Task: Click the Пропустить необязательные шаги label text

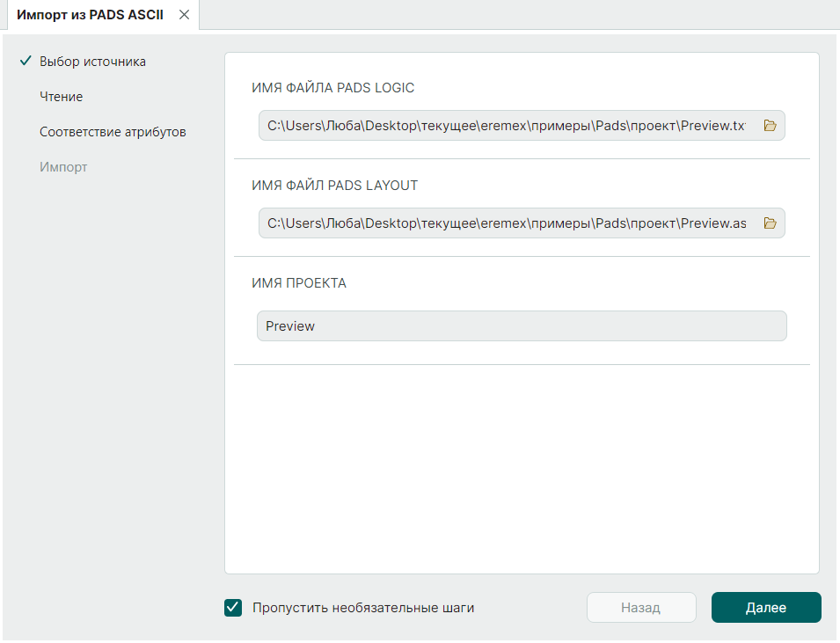Action: click(x=362, y=607)
